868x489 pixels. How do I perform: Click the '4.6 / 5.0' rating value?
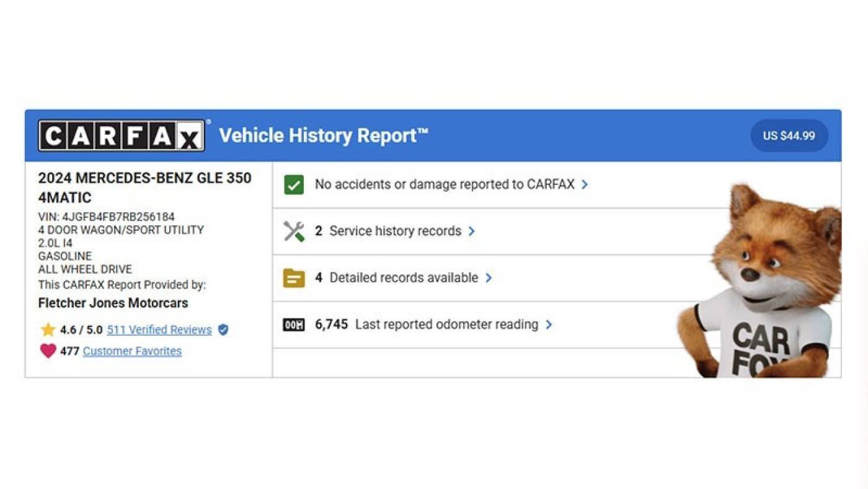click(81, 330)
